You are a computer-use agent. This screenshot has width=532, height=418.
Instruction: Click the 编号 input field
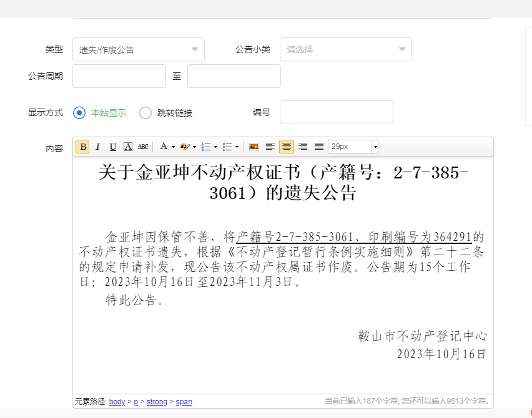click(x=337, y=112)
